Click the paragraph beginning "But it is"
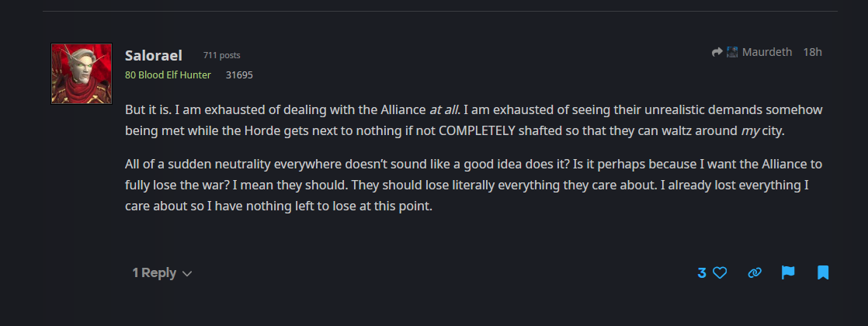This screenshot has height=326, width=868. click(474, 120)
